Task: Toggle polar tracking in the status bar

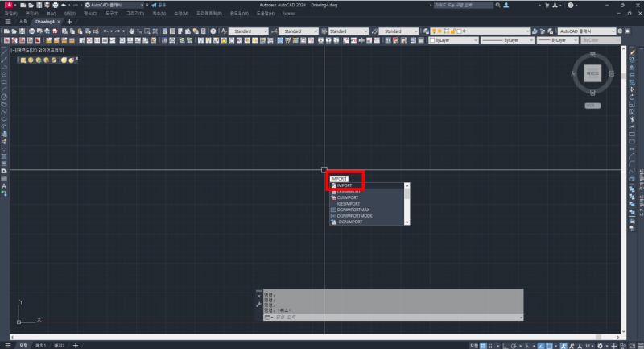Action: tap(514, 346)
